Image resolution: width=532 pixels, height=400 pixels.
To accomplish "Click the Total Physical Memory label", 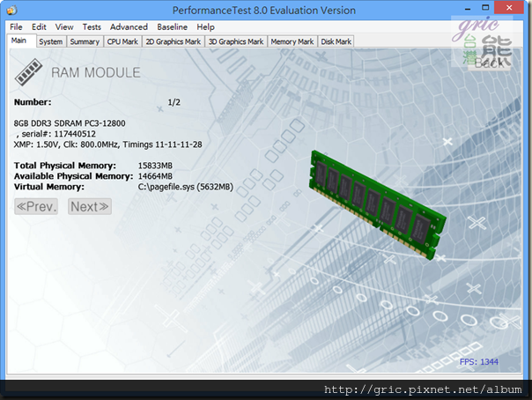I will (65, 166).
